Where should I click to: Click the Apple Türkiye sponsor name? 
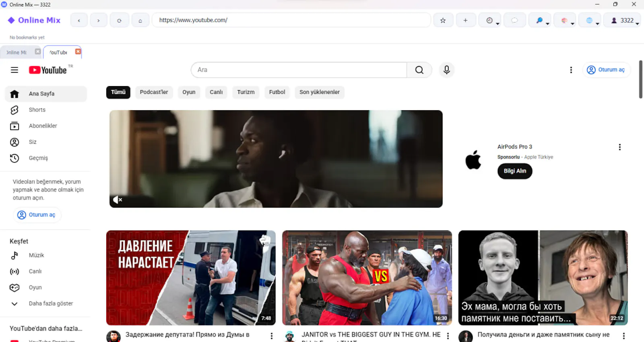click(x=539, y=157)
